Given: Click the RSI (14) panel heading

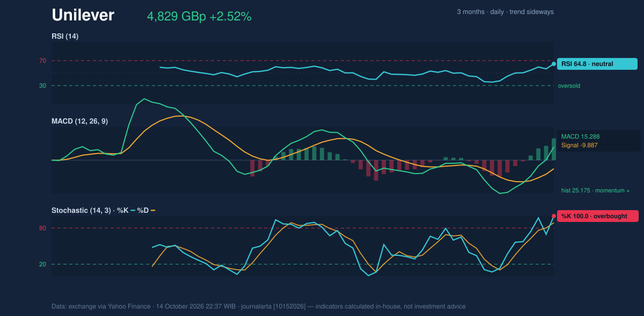Looking at the screenshot, I should pyautogui.click(x=65, y=36).
